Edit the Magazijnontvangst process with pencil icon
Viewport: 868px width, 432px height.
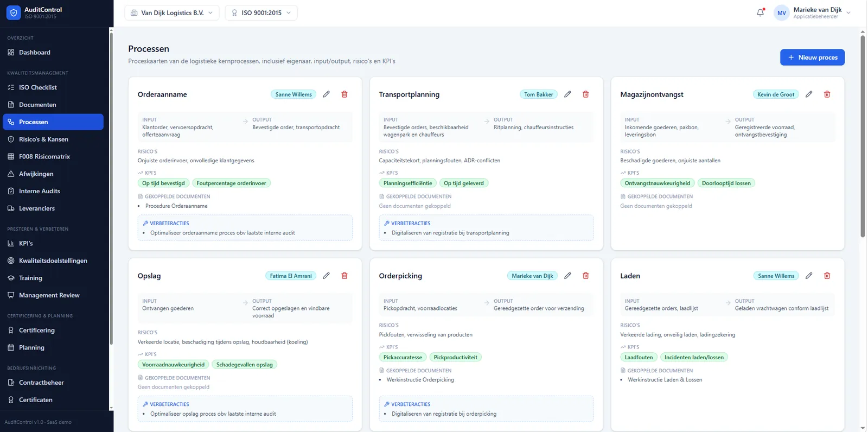coord(809,94)
